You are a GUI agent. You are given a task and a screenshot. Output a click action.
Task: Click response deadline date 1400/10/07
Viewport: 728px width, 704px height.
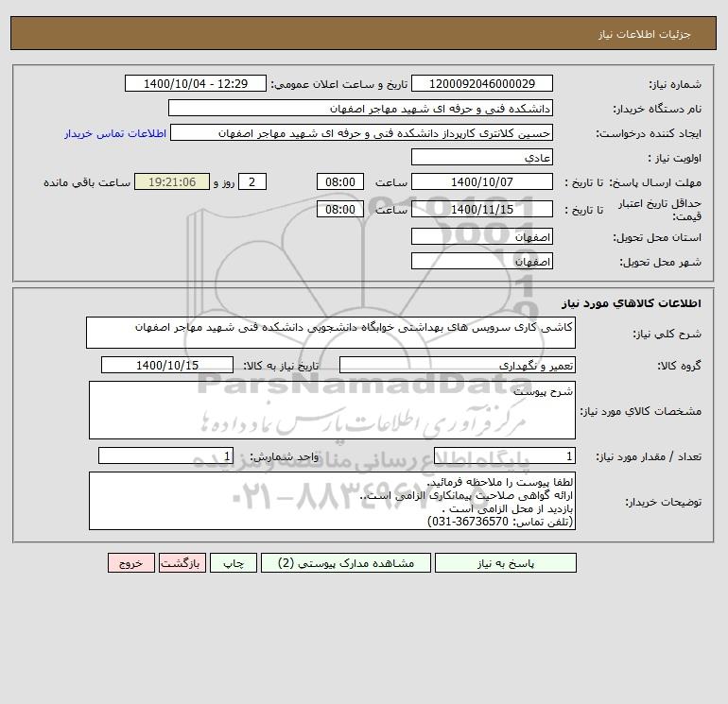tap(482, 182)
